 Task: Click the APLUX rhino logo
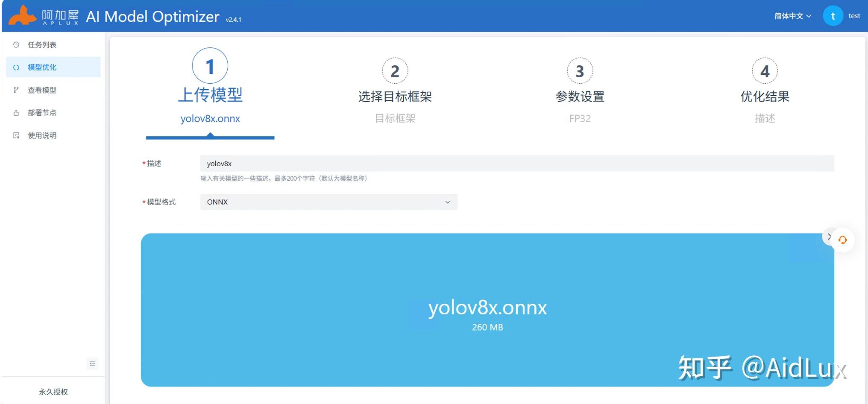pyautogui.click(x=22, y=16)
